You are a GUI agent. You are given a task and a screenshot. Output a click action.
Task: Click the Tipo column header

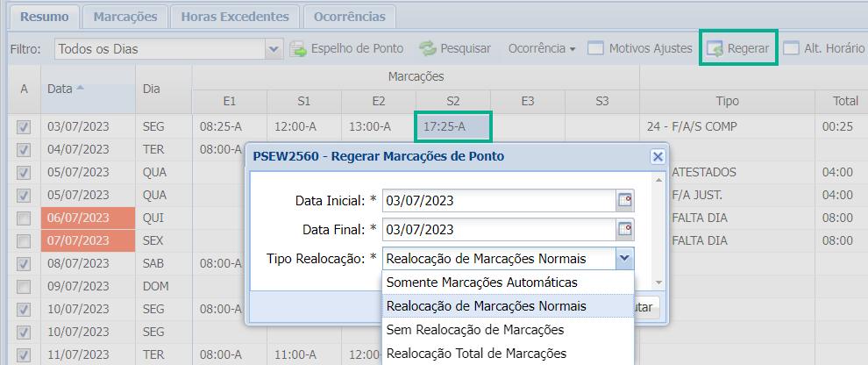pos(727,102)
